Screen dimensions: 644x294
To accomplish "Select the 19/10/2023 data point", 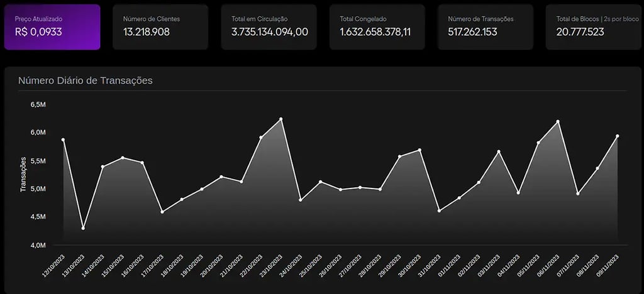I will 202,189.
